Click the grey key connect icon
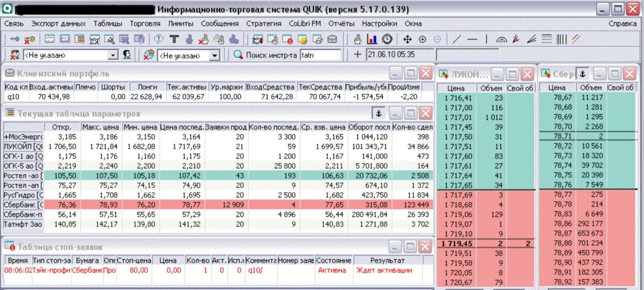 [14, 40]
